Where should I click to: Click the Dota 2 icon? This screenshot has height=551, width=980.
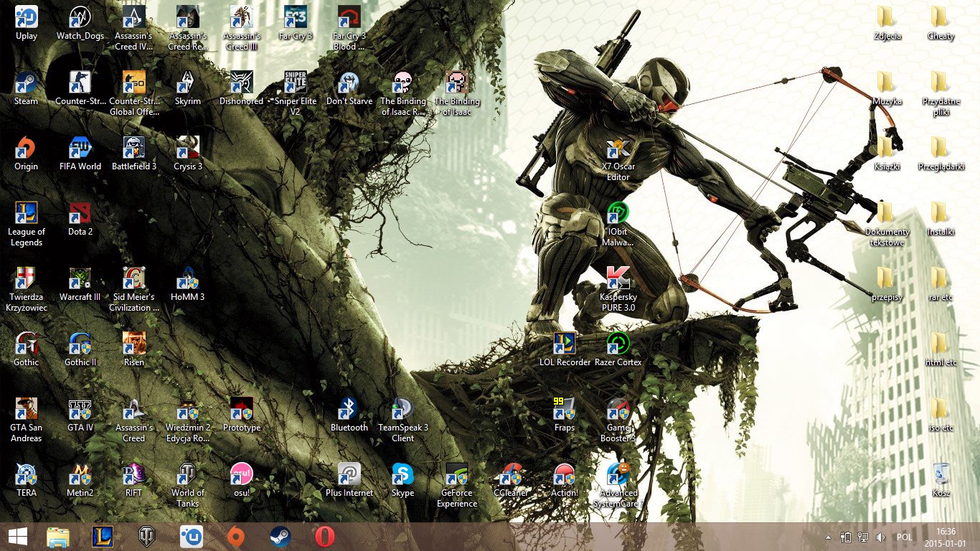(80, 219)
